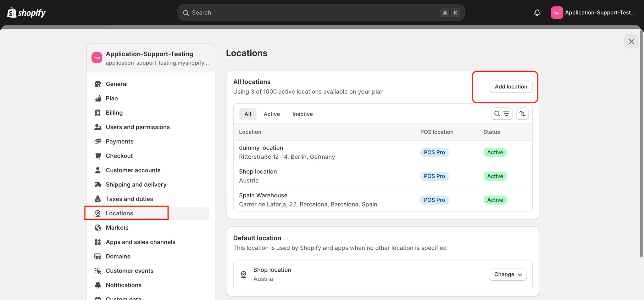
Task: Go to Shipping and delivery settings
Action: pos(136,184)
